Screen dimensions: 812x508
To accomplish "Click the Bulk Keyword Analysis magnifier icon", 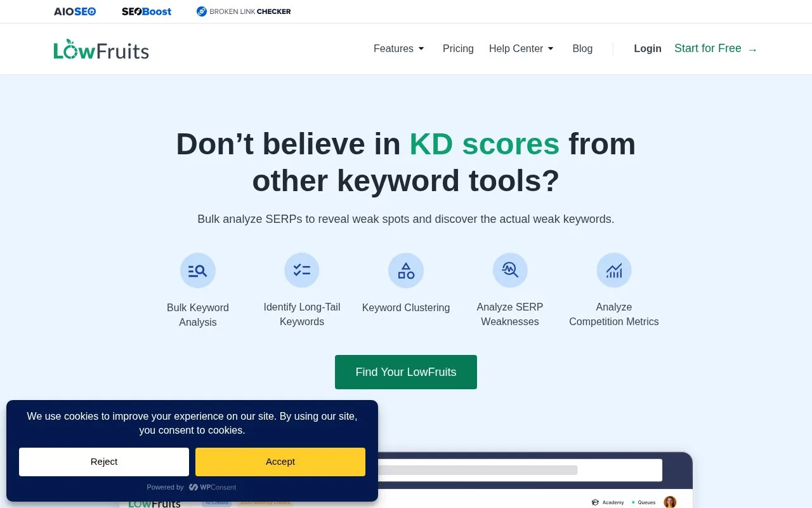I will (x=198, y=271).
